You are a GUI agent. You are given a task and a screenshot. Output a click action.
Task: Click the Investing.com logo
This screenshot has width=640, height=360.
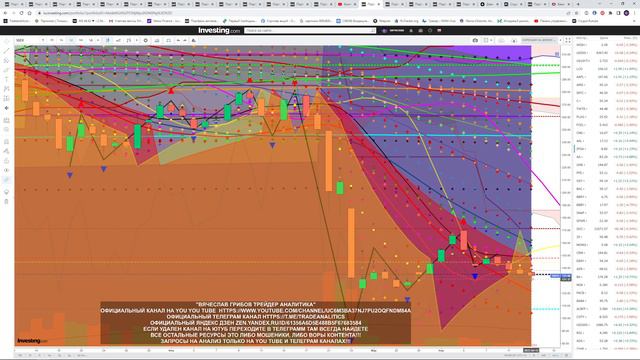click(219, 31)
